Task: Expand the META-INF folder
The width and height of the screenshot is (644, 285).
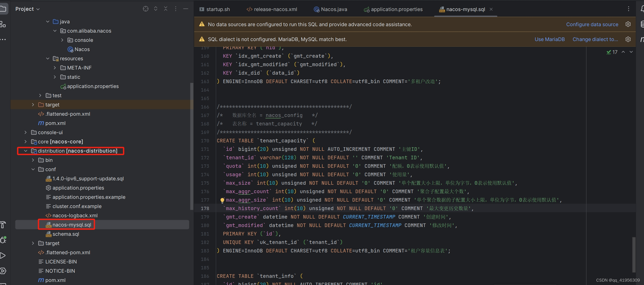Action: coord(55,68)
